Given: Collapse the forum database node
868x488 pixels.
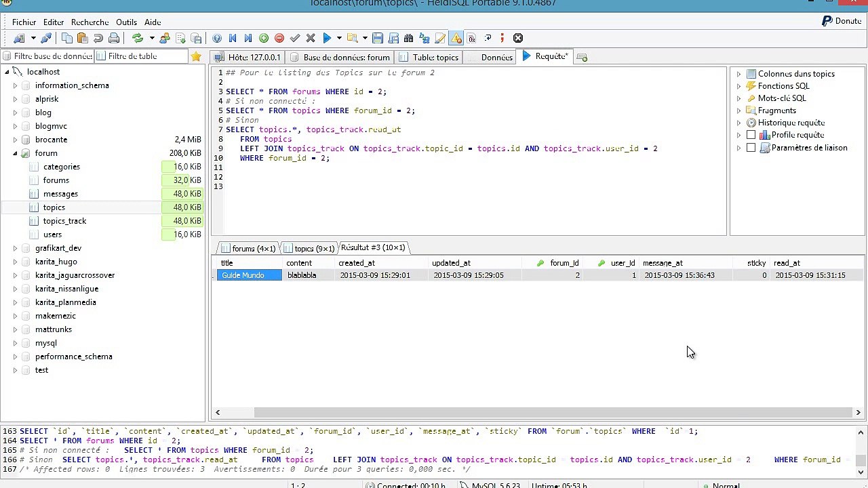Looking at the screenshot, I should click(15, 153).
